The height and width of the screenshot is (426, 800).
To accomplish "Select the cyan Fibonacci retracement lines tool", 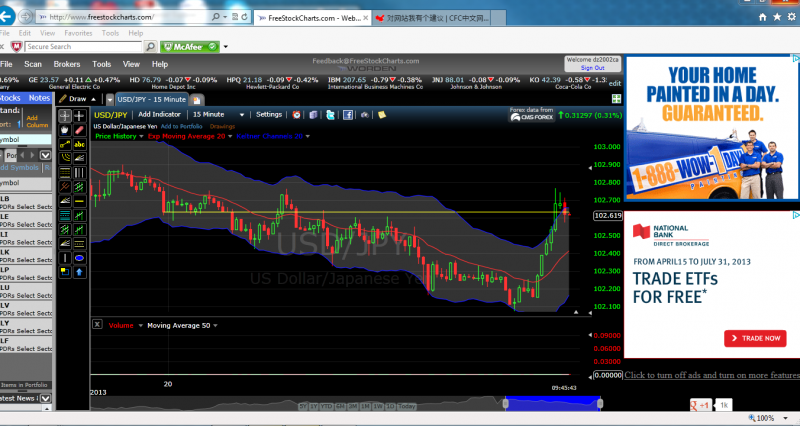I will (65, 215).
